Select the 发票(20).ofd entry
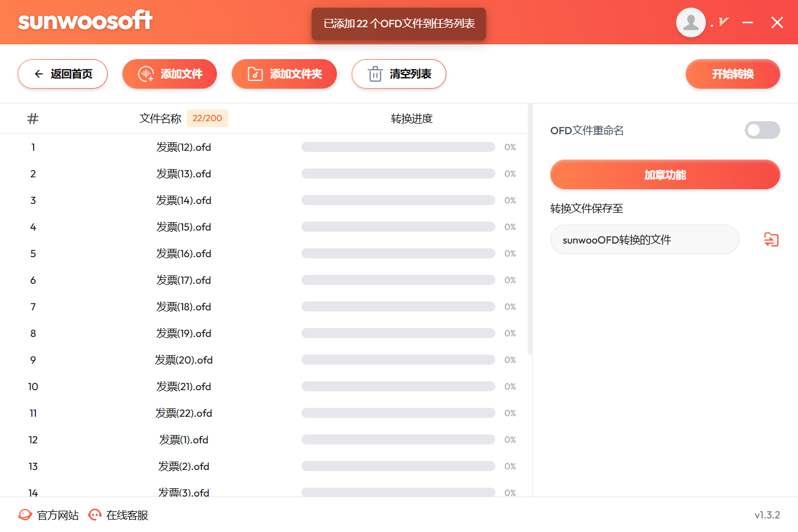This screenshot has height=532, width=798. (x=183, y=360)
